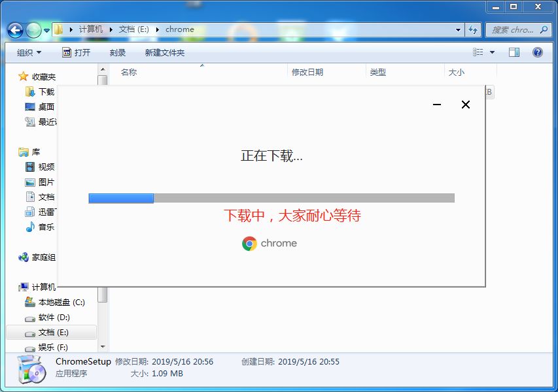Click the 库 libraries folder icon
The image size is (558, 392).
click(x=24, y=152)
